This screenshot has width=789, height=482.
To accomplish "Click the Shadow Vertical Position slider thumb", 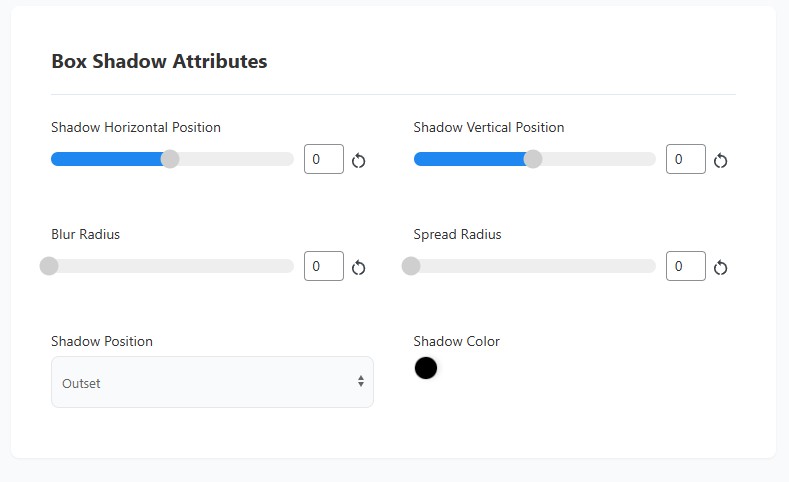I will pyautogui.click(x=533, y=159).
